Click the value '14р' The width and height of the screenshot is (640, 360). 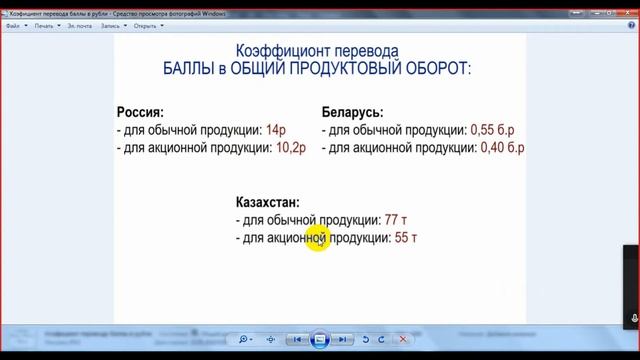(276, 130)
